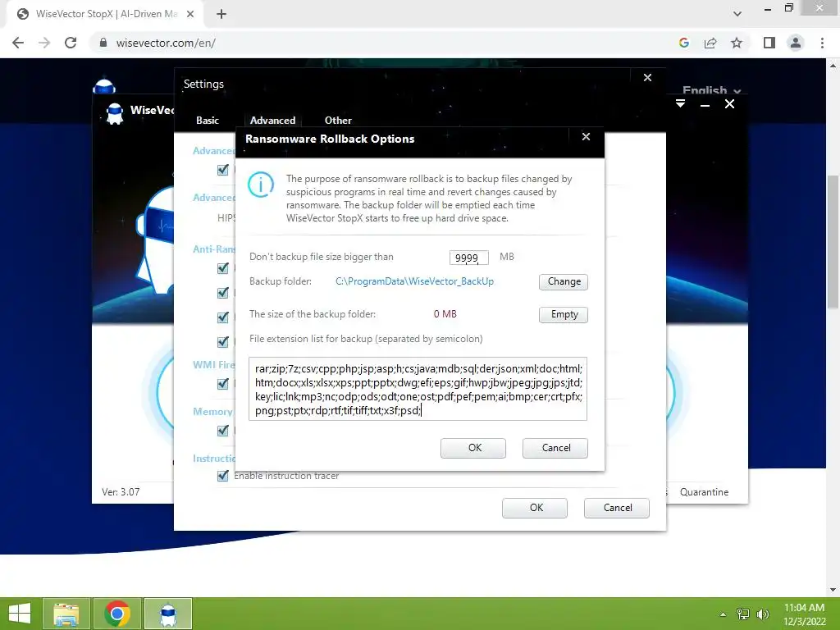Toggle first Anti-Ransomware checkbox
Viewport: 840px width, 630px height.
tap(223, 268)
